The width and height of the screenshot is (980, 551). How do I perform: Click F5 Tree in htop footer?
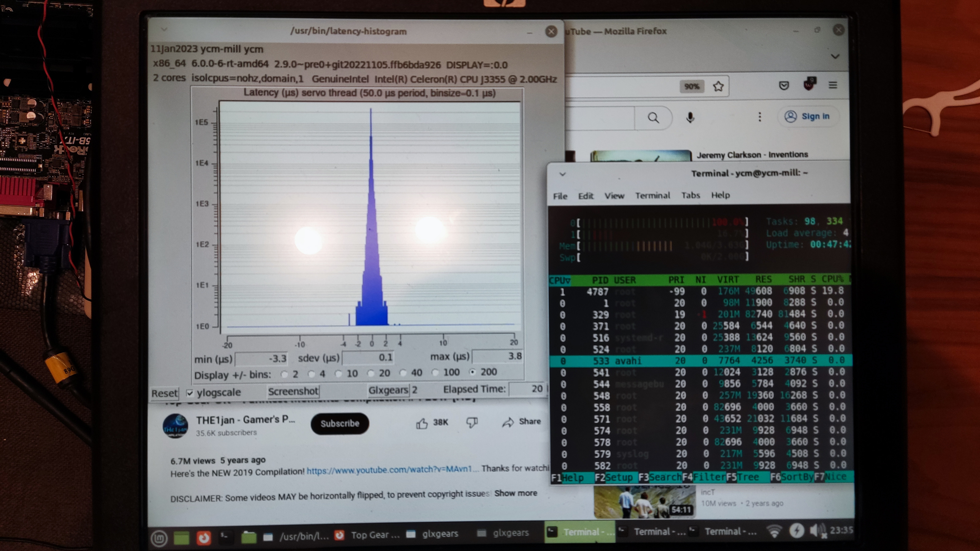click(x=743, y=477)
